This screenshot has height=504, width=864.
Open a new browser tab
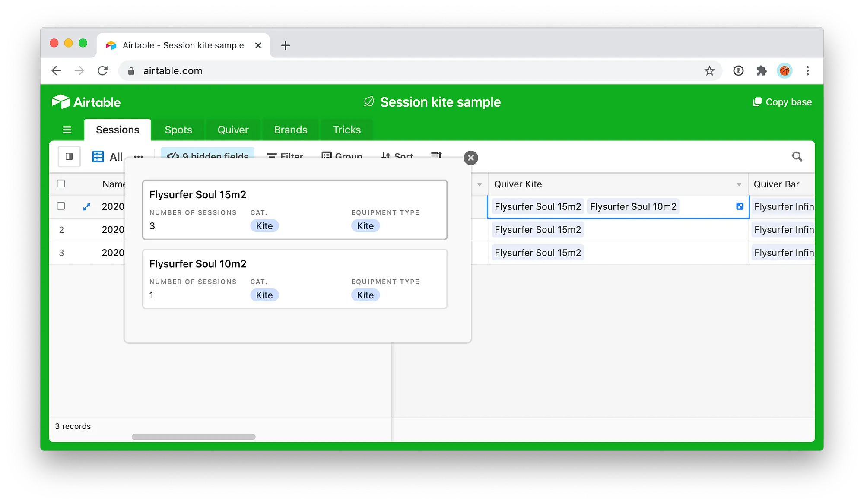pyautogui.click(x=286, y=45)
